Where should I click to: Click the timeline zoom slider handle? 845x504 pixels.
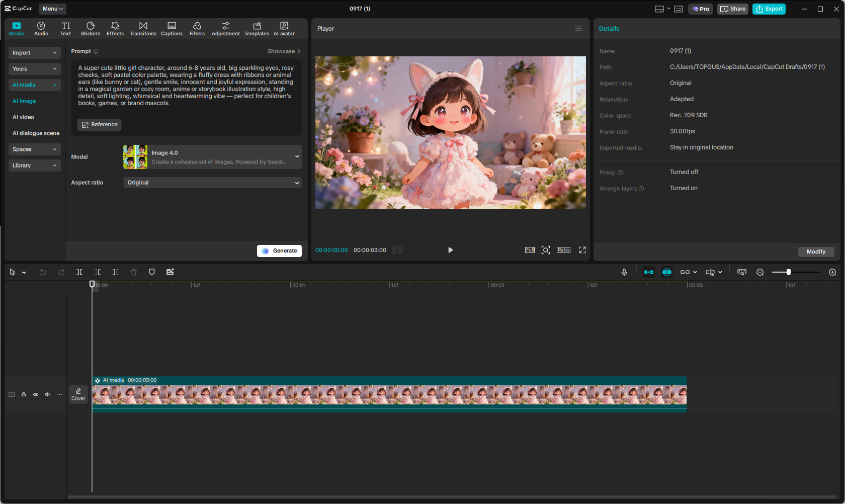coord(788,272)
